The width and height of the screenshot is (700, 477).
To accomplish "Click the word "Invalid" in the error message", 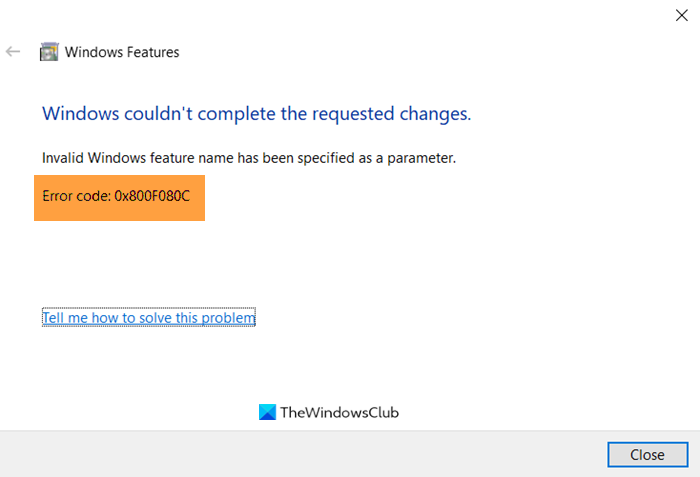I will coord(63,158).
